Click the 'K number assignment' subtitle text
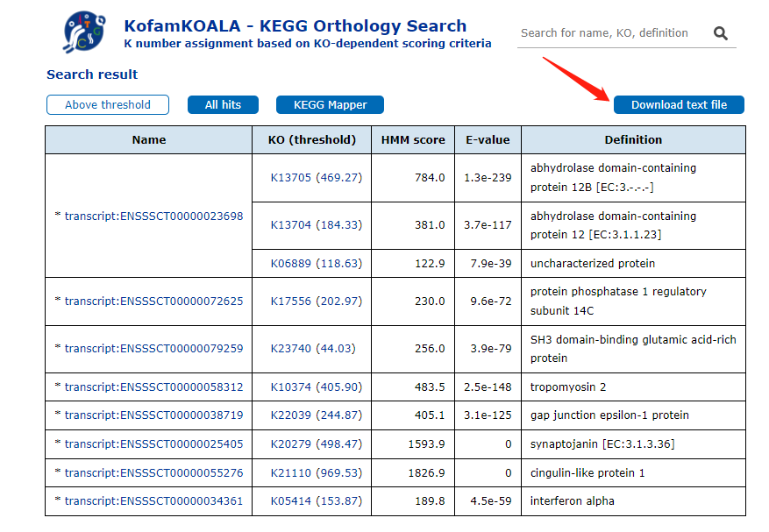The image size is (769, 532). (308, 44)
